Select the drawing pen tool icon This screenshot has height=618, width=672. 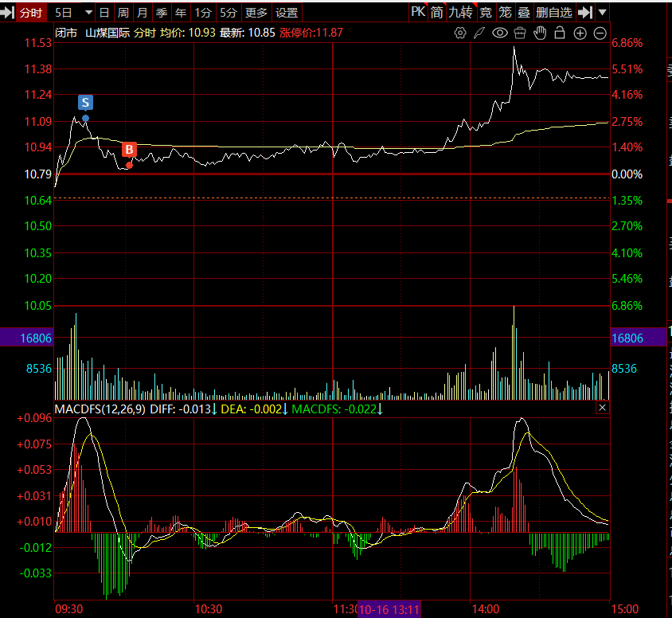pos(479,33)
